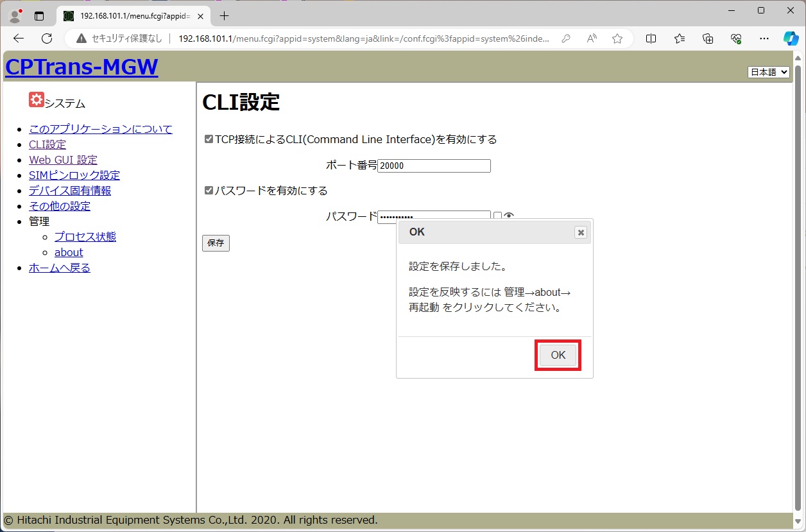Screen dimensions: 806x532
Task: Click the red system gear icon
Action: [37, 99]
